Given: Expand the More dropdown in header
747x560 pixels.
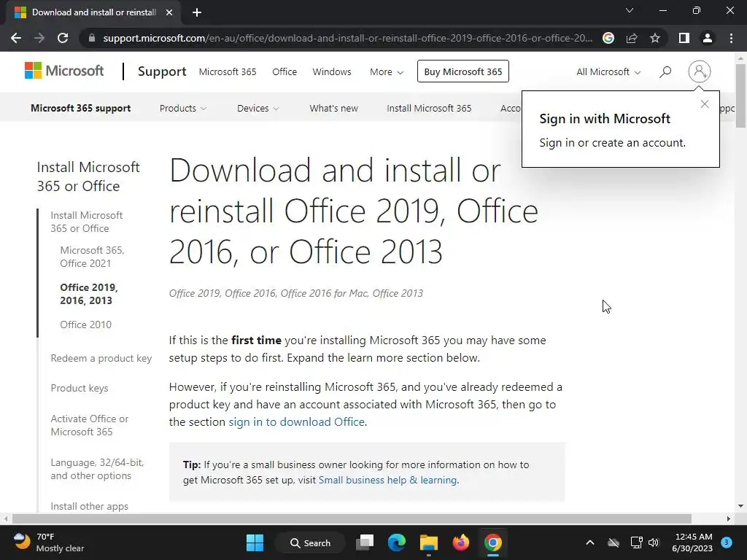Looking at the screenshot, I should click(x=387, y=72).
